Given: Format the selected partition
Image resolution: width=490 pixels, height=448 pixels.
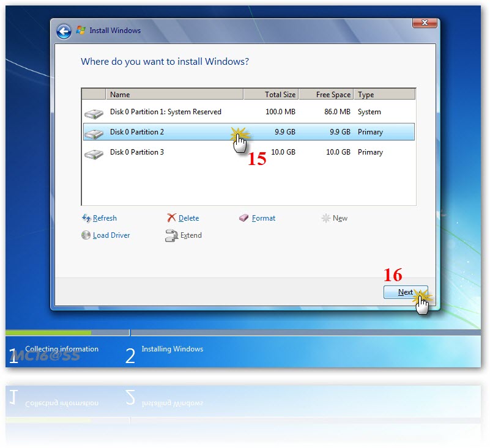Looking at the screenshot, I should (264, 218).
